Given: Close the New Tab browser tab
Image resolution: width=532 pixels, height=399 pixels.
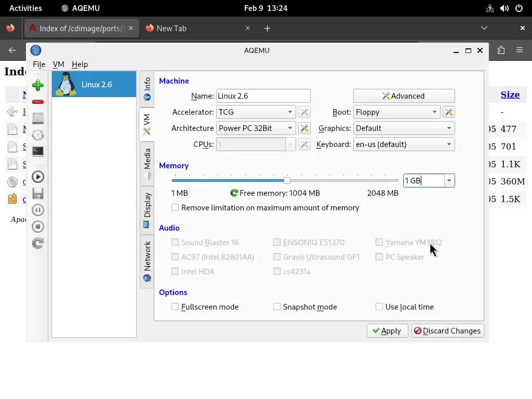Looking at the screenshot, I should pyautogui.click(x=248, y=28).
